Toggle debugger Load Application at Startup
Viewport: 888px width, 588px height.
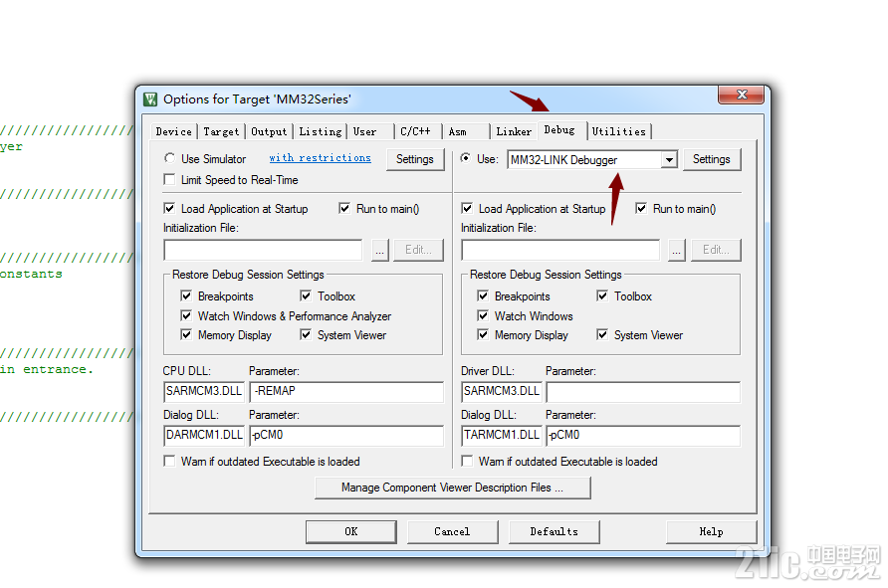click(467, 208)
